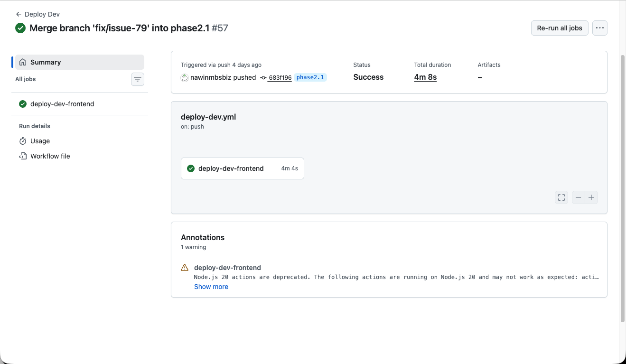Switch to the Summary view
This screenshot has width=626, height=364.
click(46, 62)
